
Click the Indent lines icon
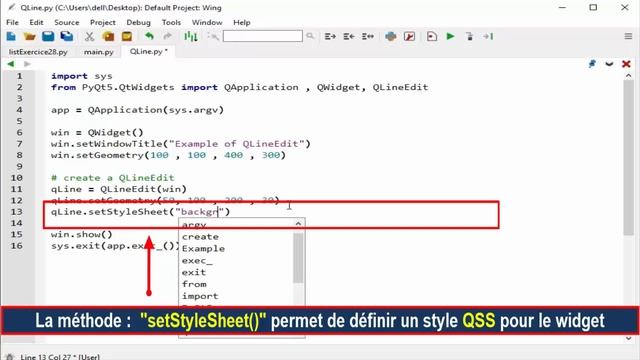(x=330, y=37)
